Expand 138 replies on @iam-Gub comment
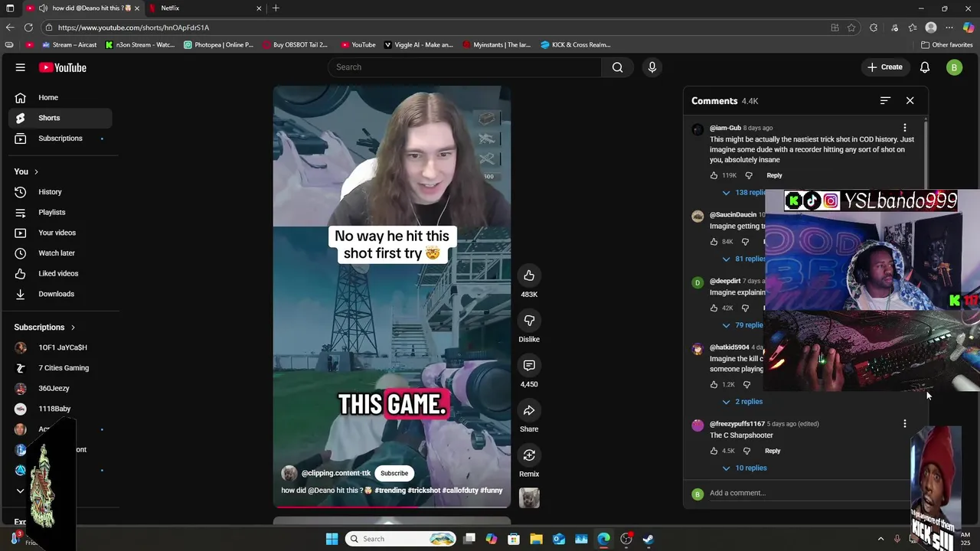Screen dimensions: 980x551 click(743, 192)
